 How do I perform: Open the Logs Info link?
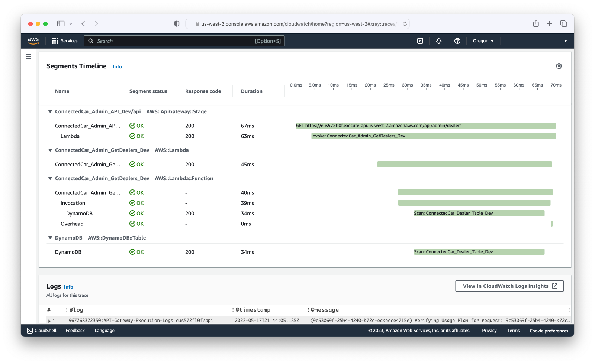[x=68, y=287]
